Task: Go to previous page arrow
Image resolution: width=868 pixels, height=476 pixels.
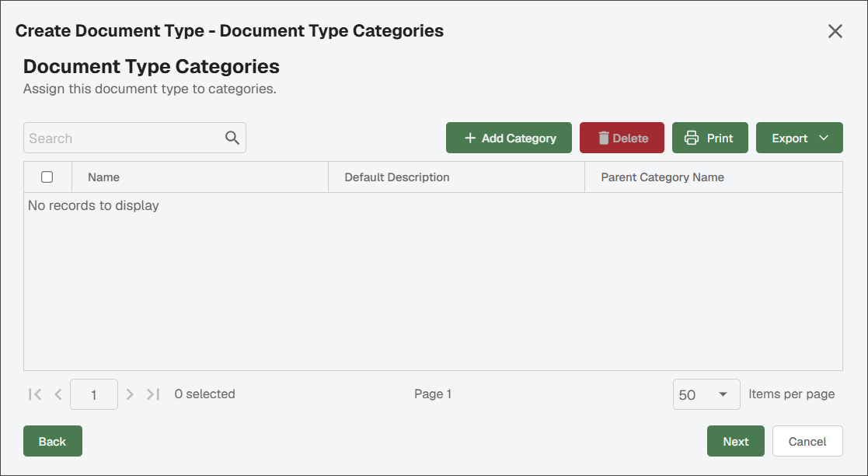Action: (58, 394)
